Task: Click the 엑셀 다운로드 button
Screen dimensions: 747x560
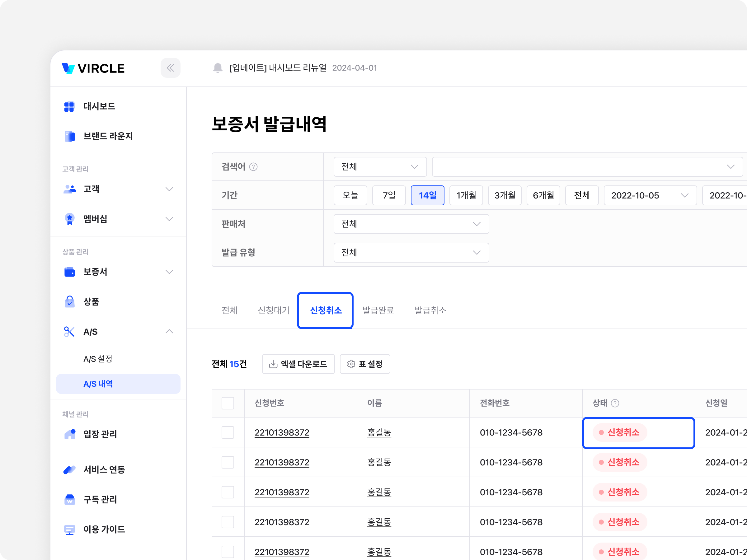Action: [x=298, y=364]
